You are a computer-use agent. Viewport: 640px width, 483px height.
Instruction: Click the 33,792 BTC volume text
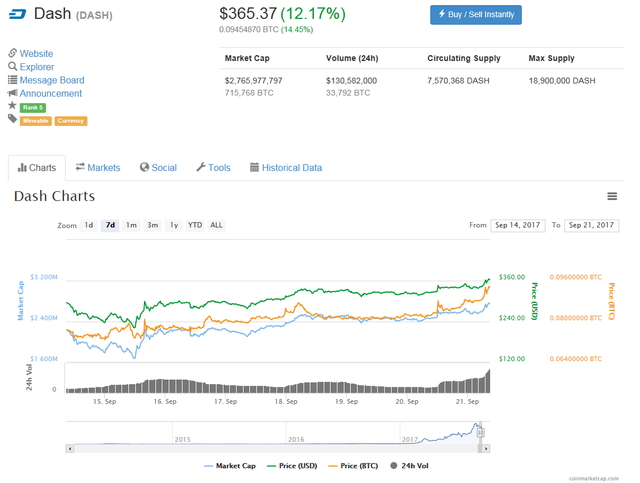[x=348, y=93]
